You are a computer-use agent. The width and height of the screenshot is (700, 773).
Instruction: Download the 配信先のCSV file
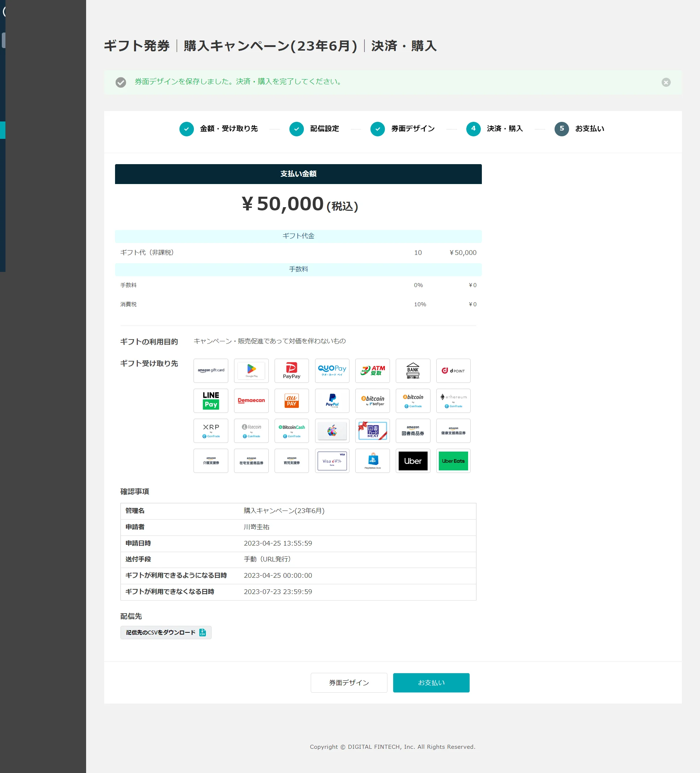pos(166,632)
